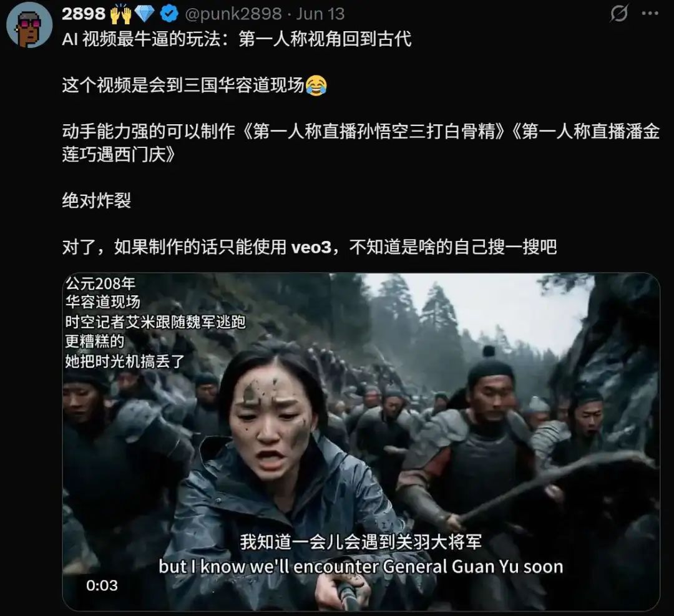
Task: Click the diamond emoji beside the name
Action: pos(144,14)
